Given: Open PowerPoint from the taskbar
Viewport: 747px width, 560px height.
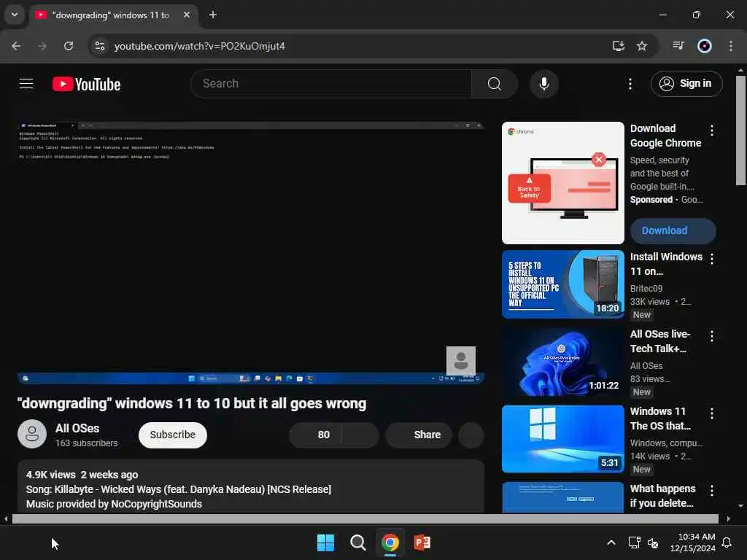Looking at the screenshot, I should pyautogui.click(x=422, y=542).
